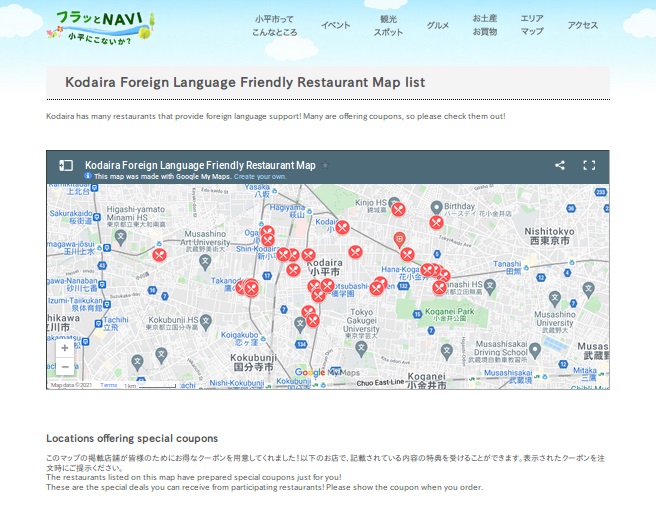
Task: Click the Koigakubo station label
Action: [x=240, y=338]
